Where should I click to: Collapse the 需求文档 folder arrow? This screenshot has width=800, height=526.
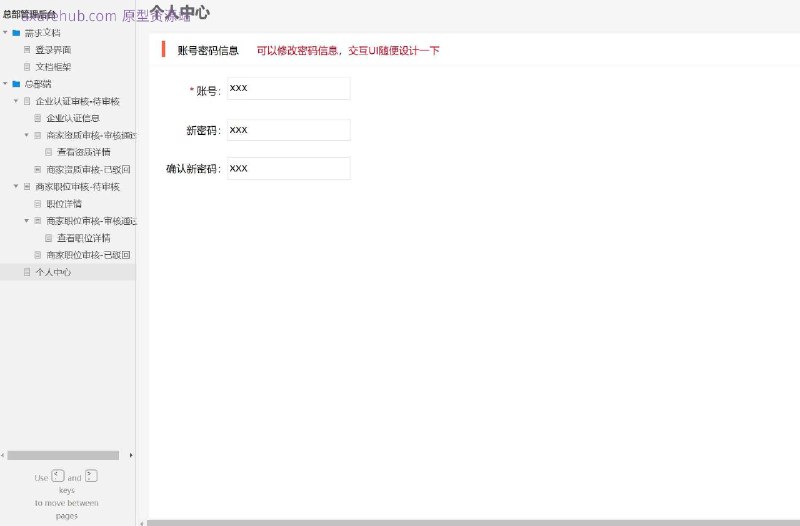(6, 33)
